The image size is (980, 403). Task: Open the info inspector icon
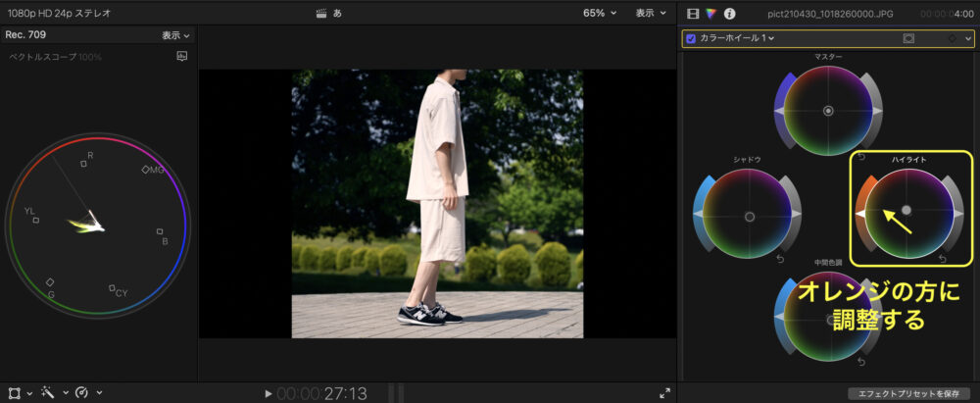[x=728, y=14]
